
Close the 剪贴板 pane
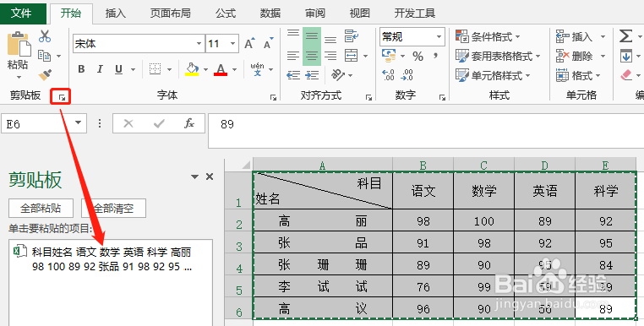[x=210, y=177]
